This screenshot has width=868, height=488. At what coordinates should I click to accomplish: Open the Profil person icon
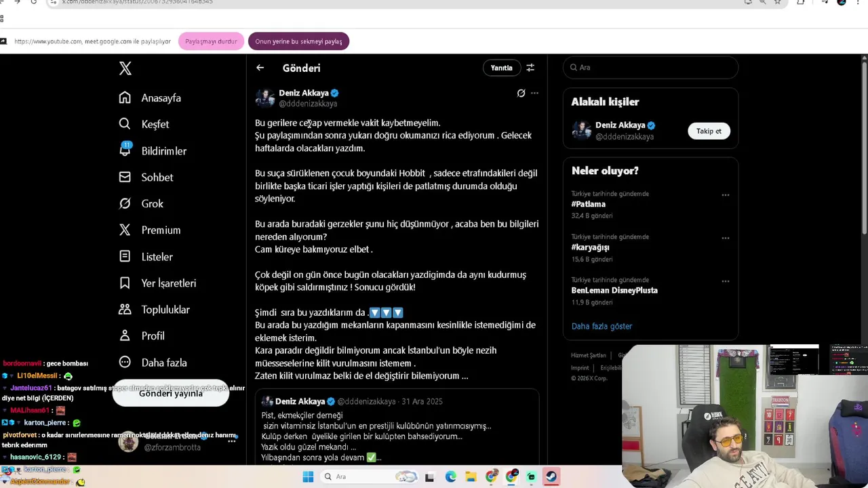[x=125, y=335]
